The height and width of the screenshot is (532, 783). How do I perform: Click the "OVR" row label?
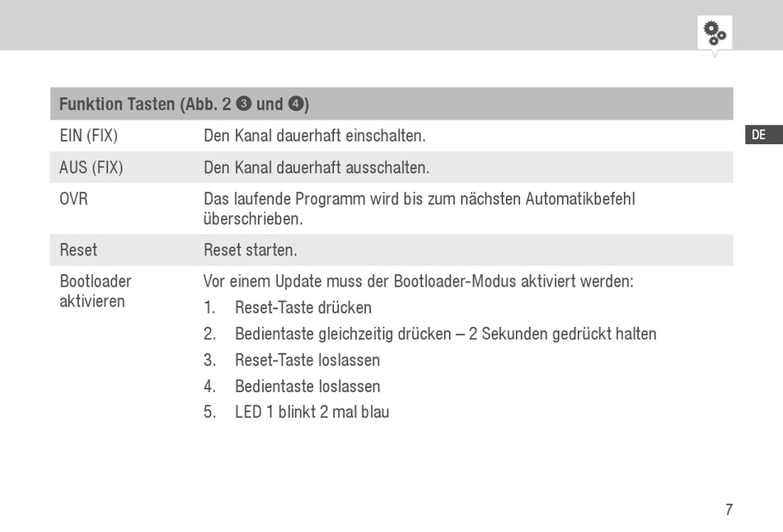[x=73, y=199]
